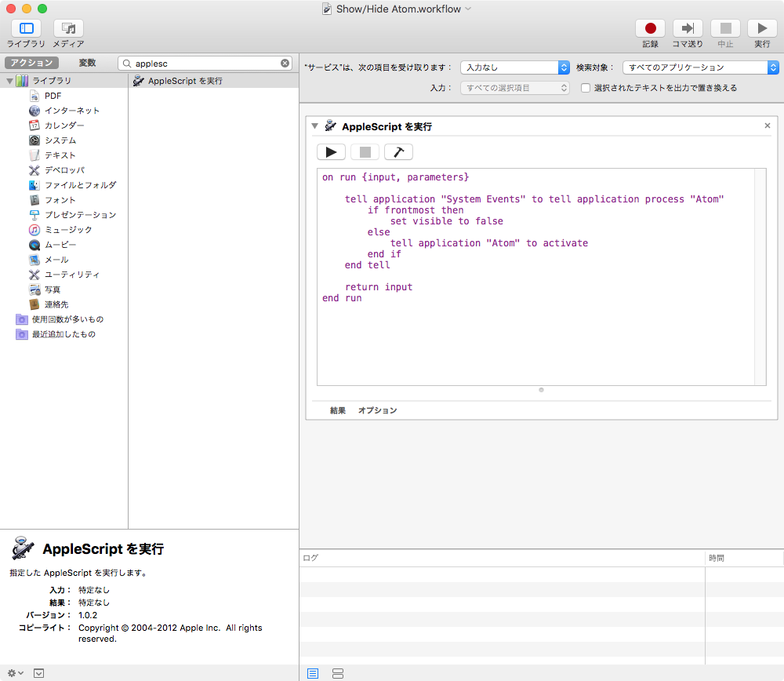Image resolution: width=784 pixels, height=681 pixels.
Task: Show the log view with list icon
Action: [313, 673]
